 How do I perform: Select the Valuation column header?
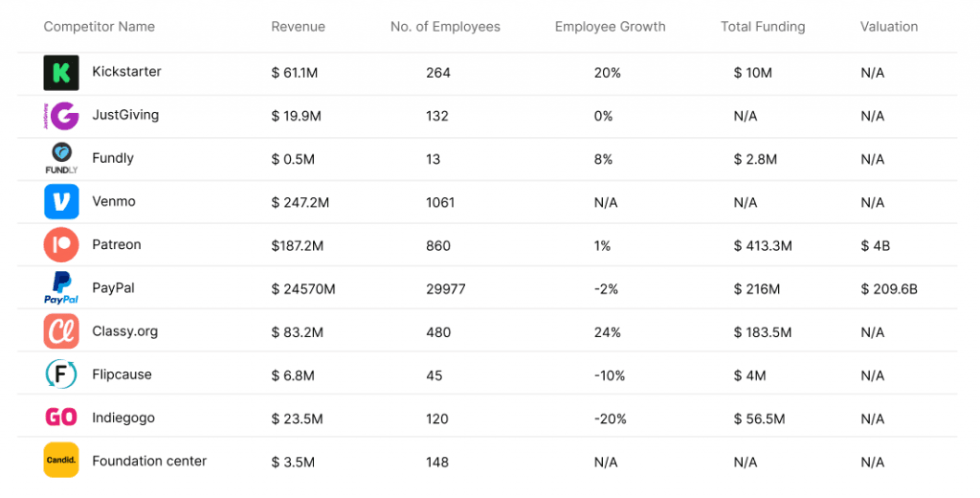pyautogui.click(x=888, y=27)
